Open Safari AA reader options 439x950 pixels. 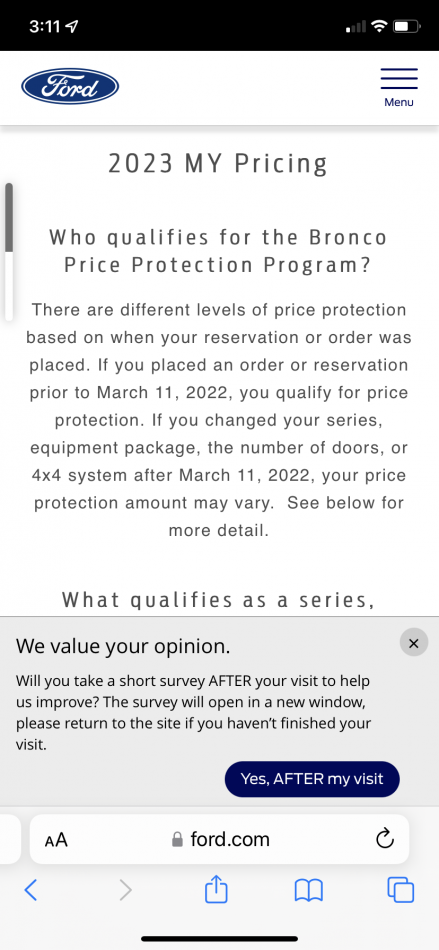[56, 840]
